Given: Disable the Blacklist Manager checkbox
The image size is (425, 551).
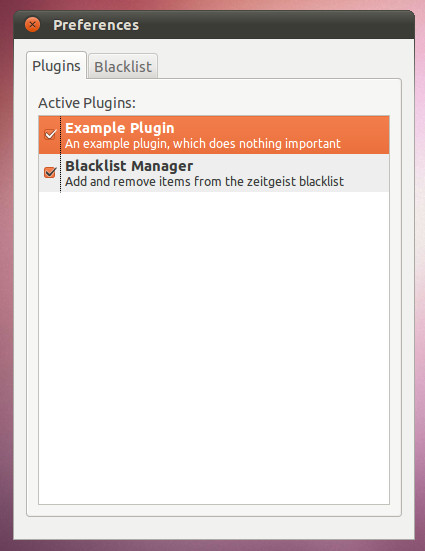Looking at the screenshot, I should tap(50, 172).
